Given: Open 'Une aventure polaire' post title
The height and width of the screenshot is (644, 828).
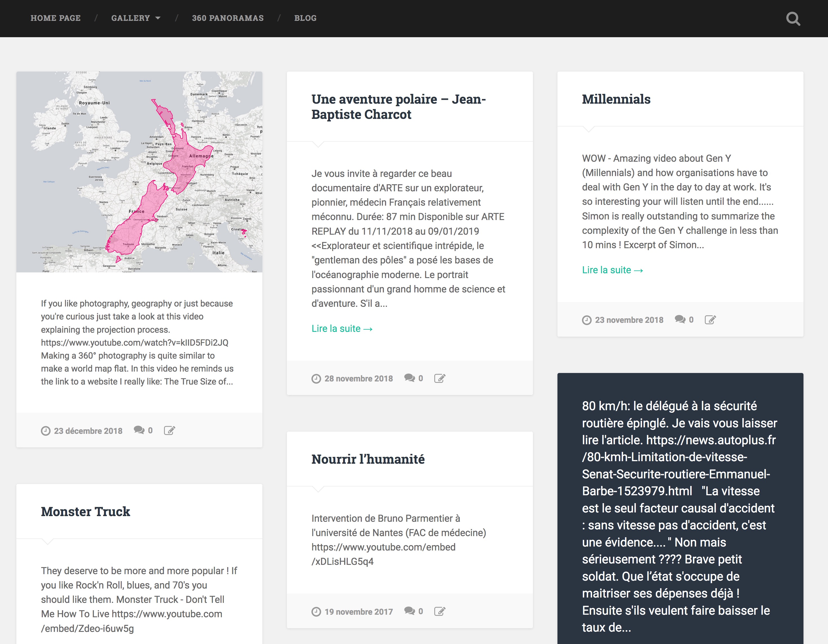Looking at the screenshot, I should 398,106.
